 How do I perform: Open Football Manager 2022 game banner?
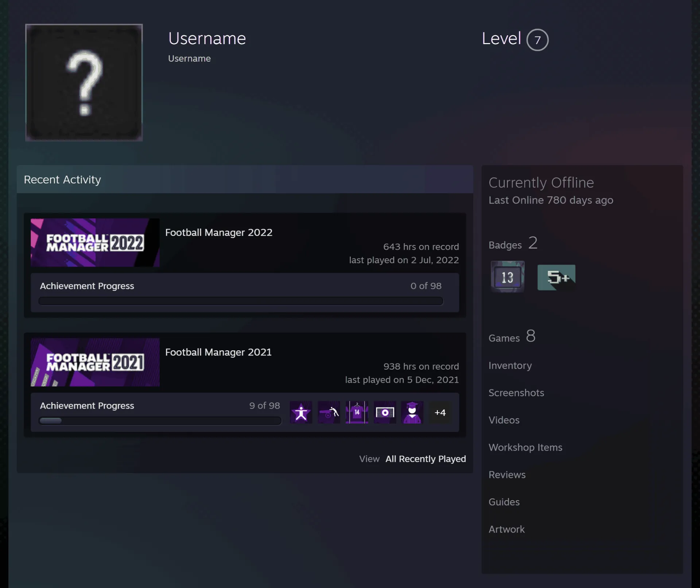(x=95, y=242)
